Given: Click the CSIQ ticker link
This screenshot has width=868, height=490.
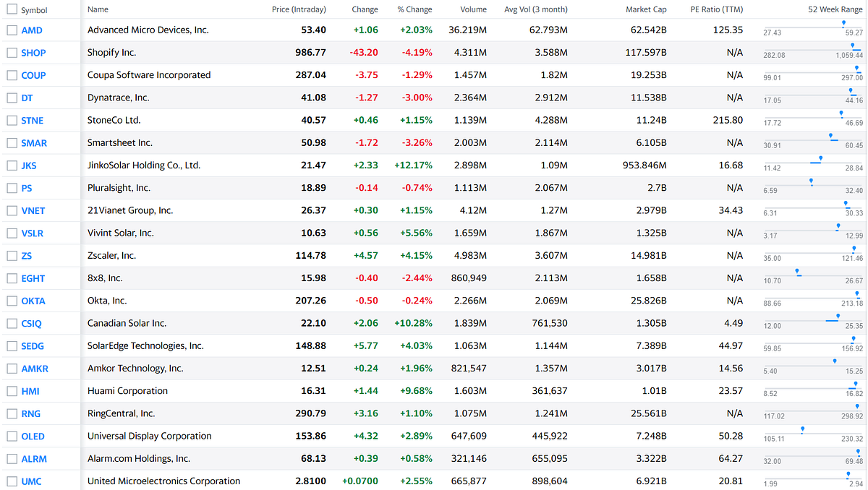Looking at the screenshot, I should (30, 323).
